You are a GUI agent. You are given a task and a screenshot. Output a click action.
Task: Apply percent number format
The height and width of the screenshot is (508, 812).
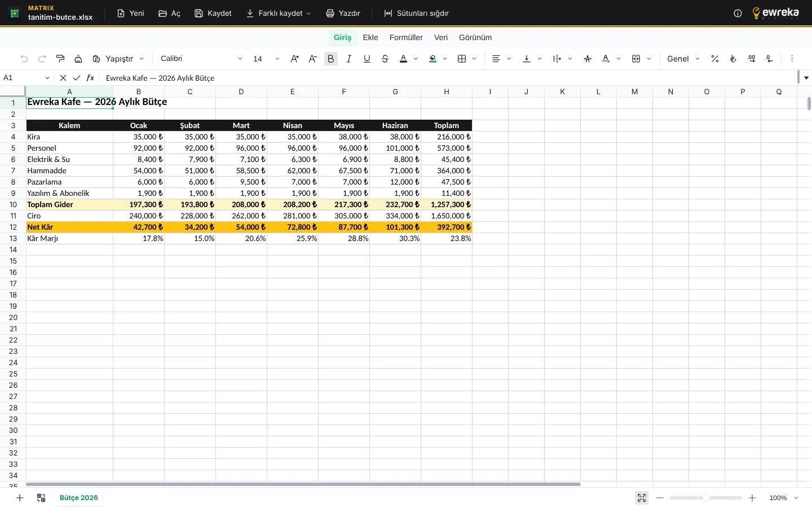pos(715,59)
